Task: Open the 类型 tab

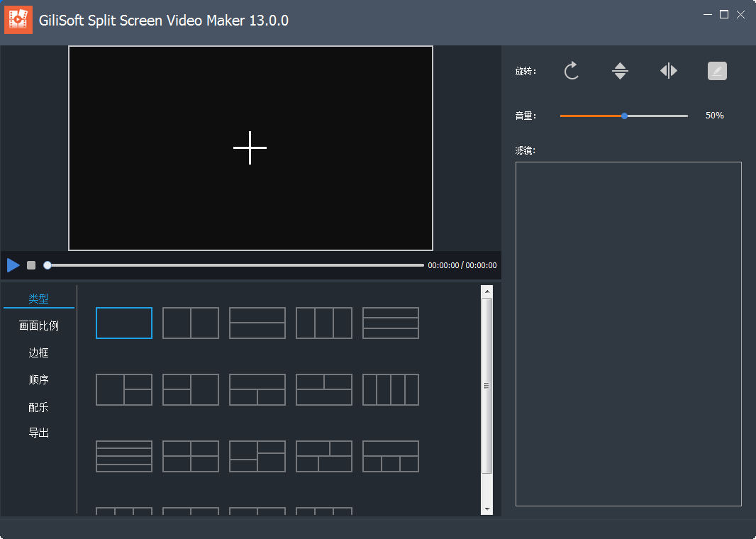Action: pyautogui.click(x=38, y=299)
